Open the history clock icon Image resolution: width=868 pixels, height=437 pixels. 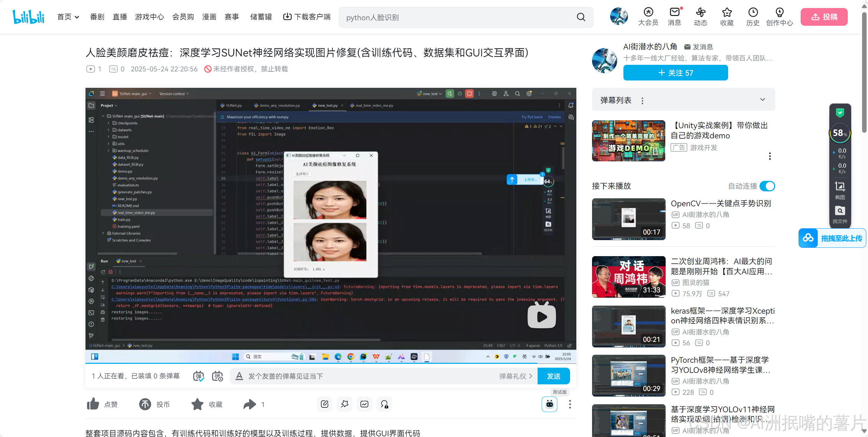click(x=753, y=13)
